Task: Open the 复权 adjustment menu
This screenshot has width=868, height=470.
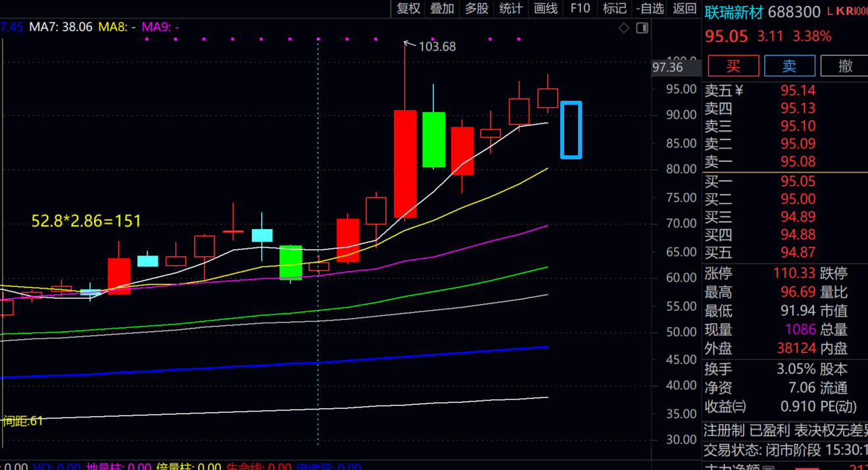Action: pyautogui.click(x=408, y=9)
